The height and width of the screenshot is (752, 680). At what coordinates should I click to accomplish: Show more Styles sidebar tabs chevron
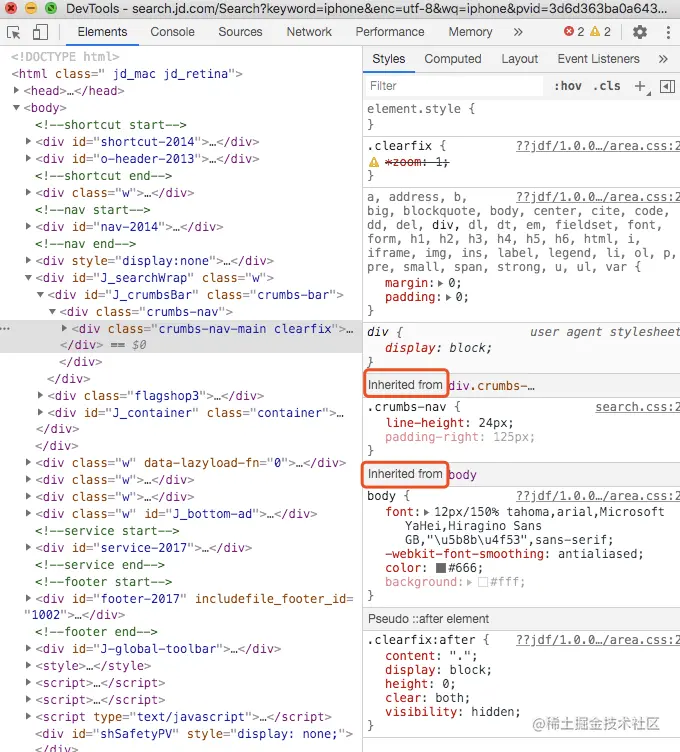pyautogui.click(x=663, y=59)
